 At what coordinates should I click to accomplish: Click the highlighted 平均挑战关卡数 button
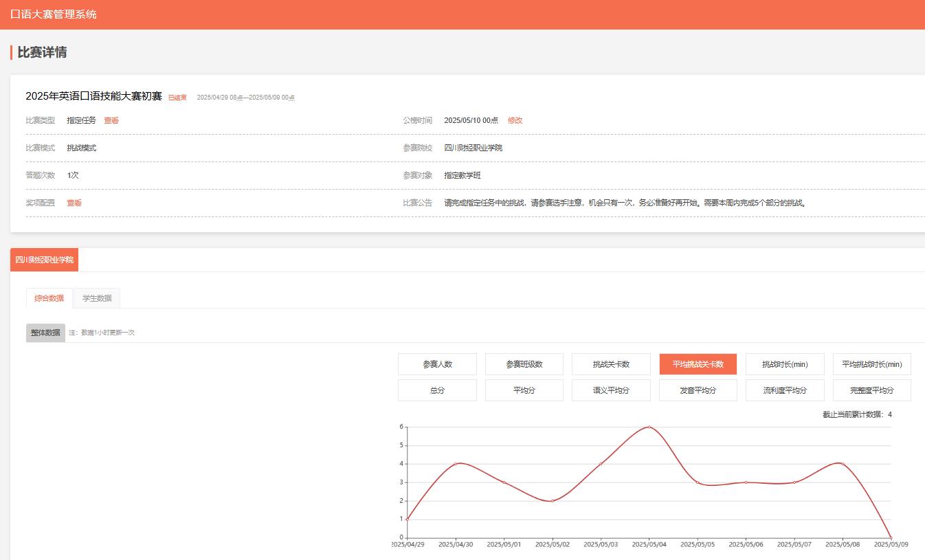698,364
